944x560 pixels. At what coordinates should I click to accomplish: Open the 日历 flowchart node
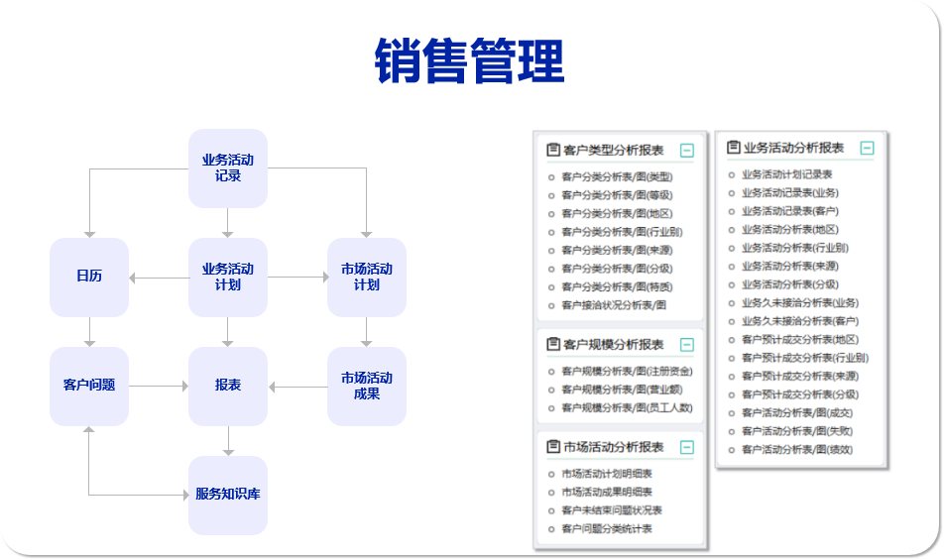[89, 277]
